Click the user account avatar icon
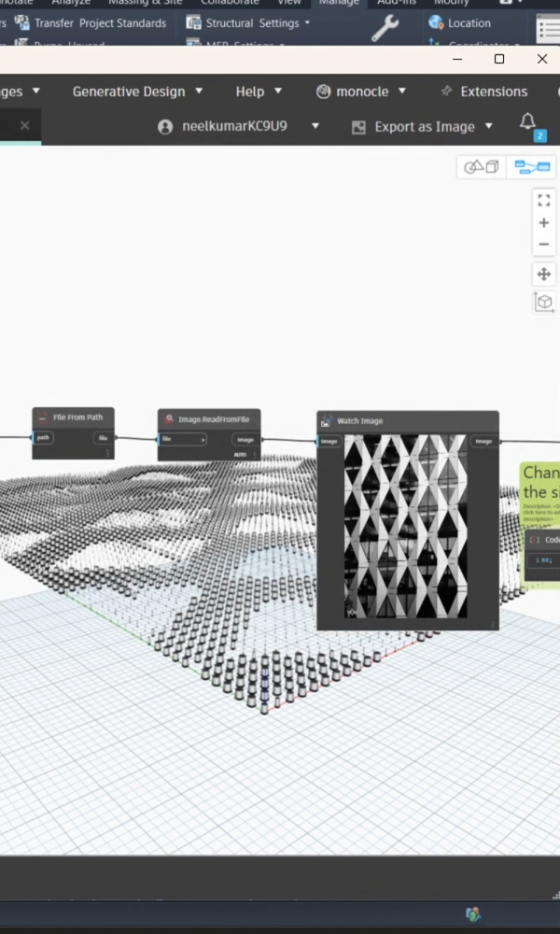Viewport: 560px width, 934px height. 165,127
